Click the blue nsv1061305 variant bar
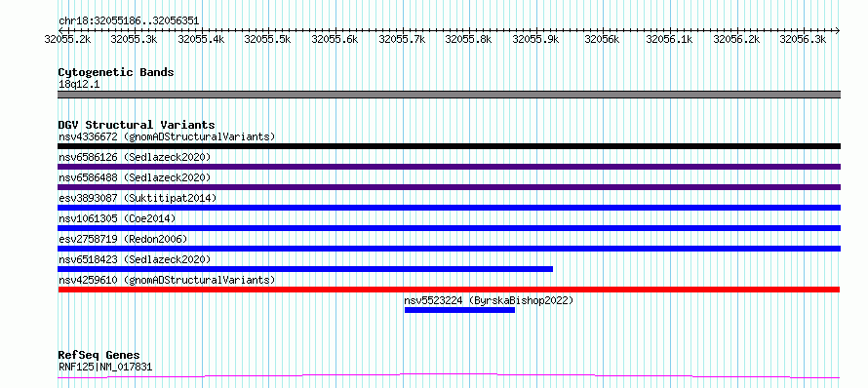The width and height of the screenshot is (868, 388). pyautogui.click(x=449, y=228)
